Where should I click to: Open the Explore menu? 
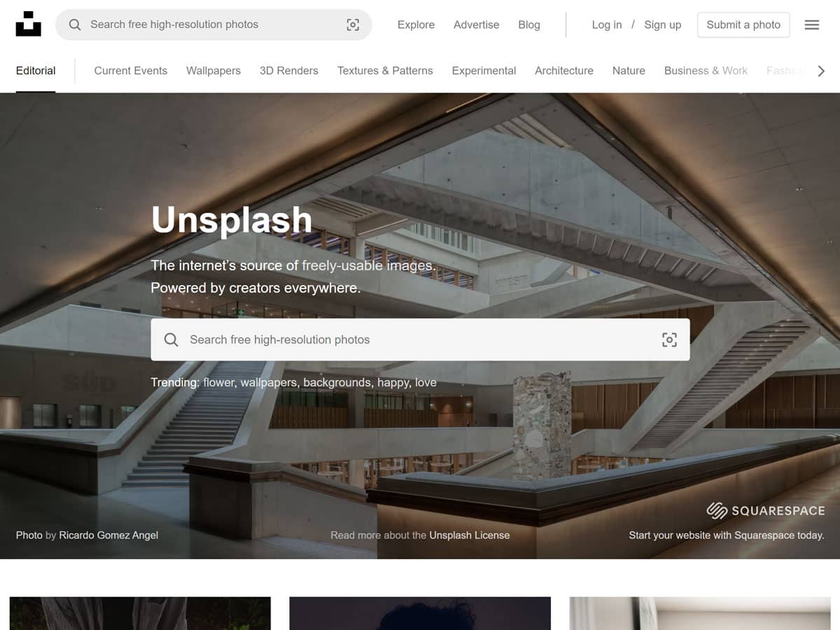(x=416, y=24)
